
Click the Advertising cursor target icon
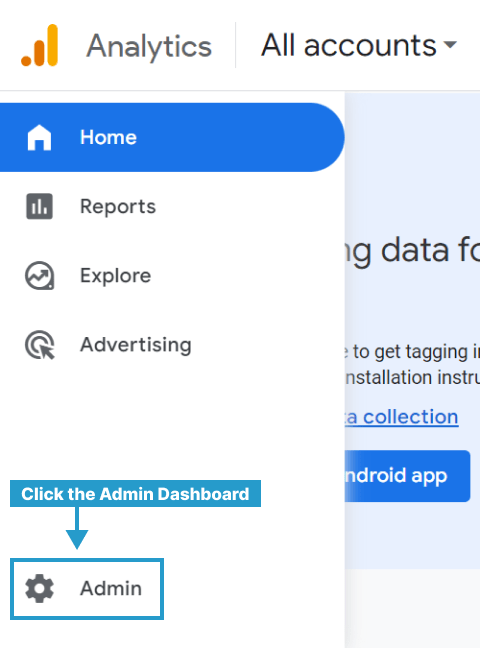pyautogui.click(x=40, y=345)
